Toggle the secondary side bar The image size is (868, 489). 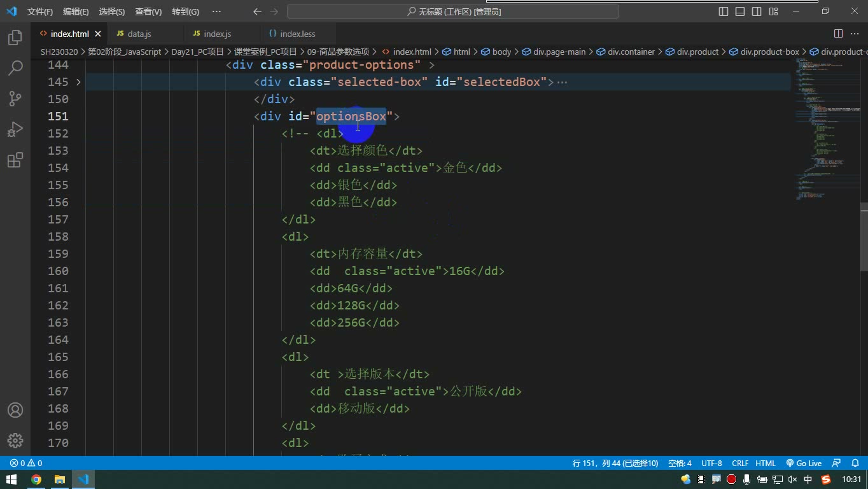[757, 11]
